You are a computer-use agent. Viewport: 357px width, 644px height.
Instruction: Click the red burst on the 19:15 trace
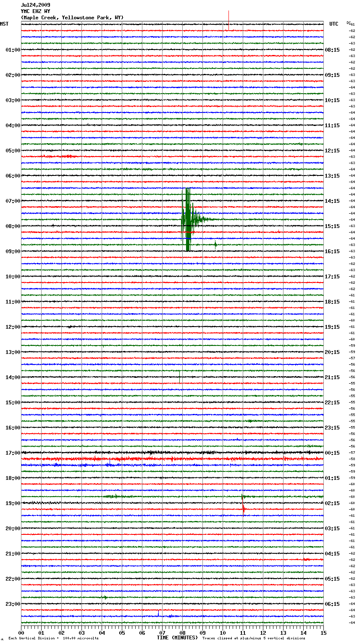click(244, 509)
